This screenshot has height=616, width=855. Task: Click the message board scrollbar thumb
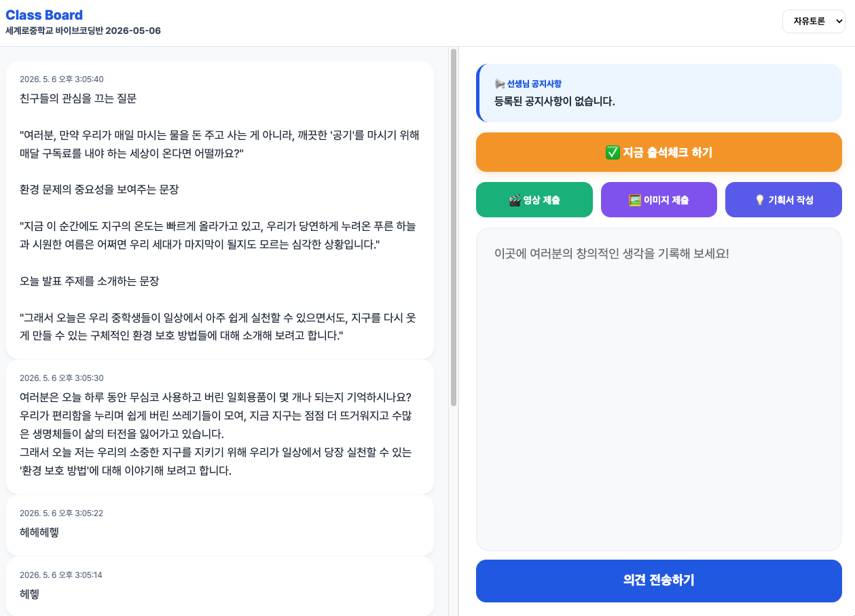(x=454, y=228)
